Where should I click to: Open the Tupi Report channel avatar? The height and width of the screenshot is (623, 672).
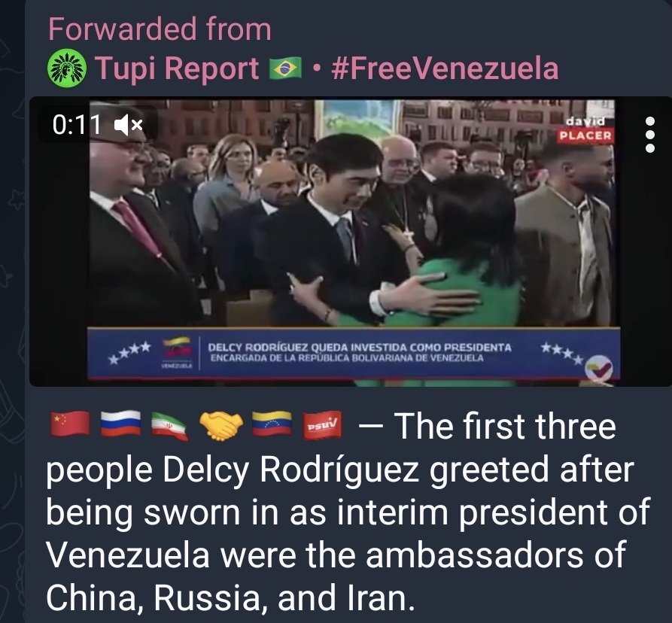(66, 68)
